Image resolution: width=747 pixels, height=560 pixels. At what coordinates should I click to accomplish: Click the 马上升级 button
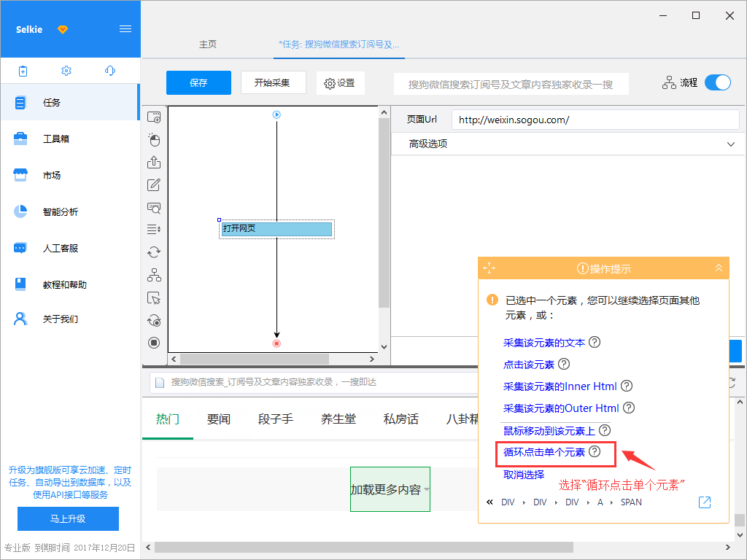[68, 518]
